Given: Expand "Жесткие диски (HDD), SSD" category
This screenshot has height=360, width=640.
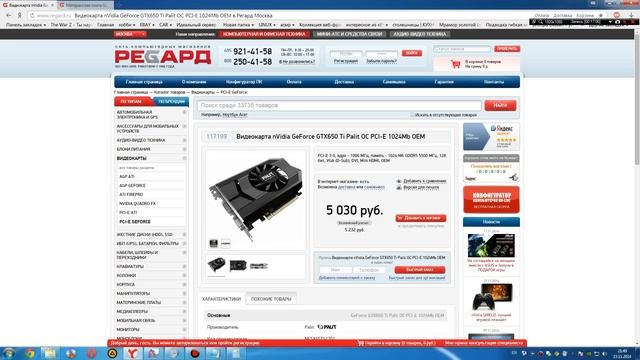Looking at the screenshot, I should tap(184, 235).
